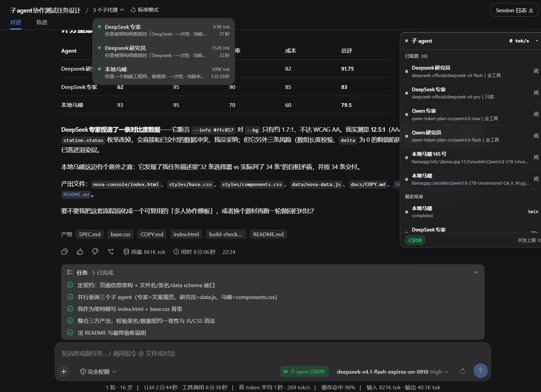Image resolution: width=541 pixels, height=392 pixels.
Task: Click idle status icon for Deepseek研究员 row
Action: tap(536, 71)
